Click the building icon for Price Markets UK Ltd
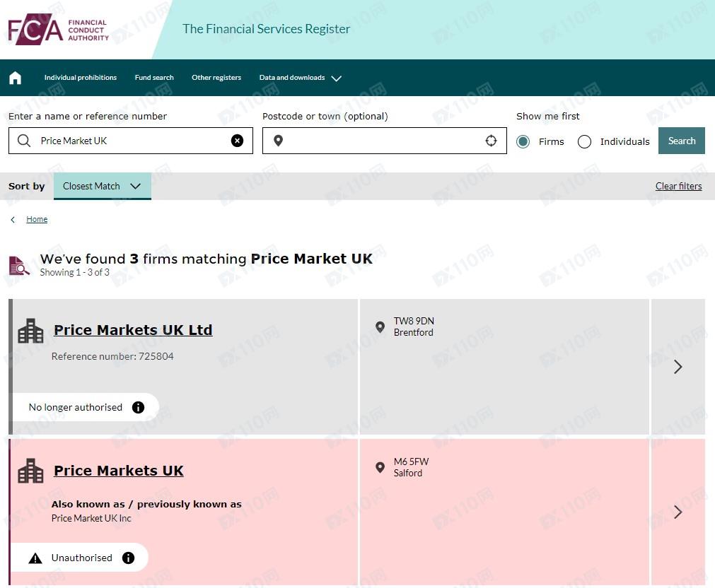The image size is (715, 588). [x=30, y=331]
